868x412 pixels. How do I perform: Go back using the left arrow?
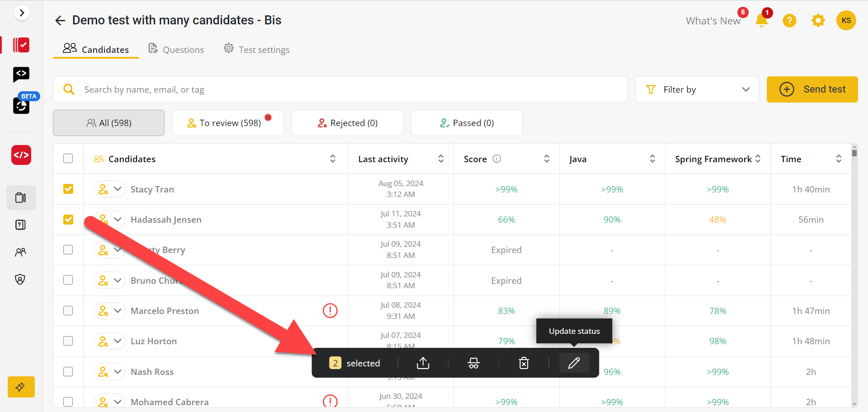pyautogui.click(x=60, y=20)
